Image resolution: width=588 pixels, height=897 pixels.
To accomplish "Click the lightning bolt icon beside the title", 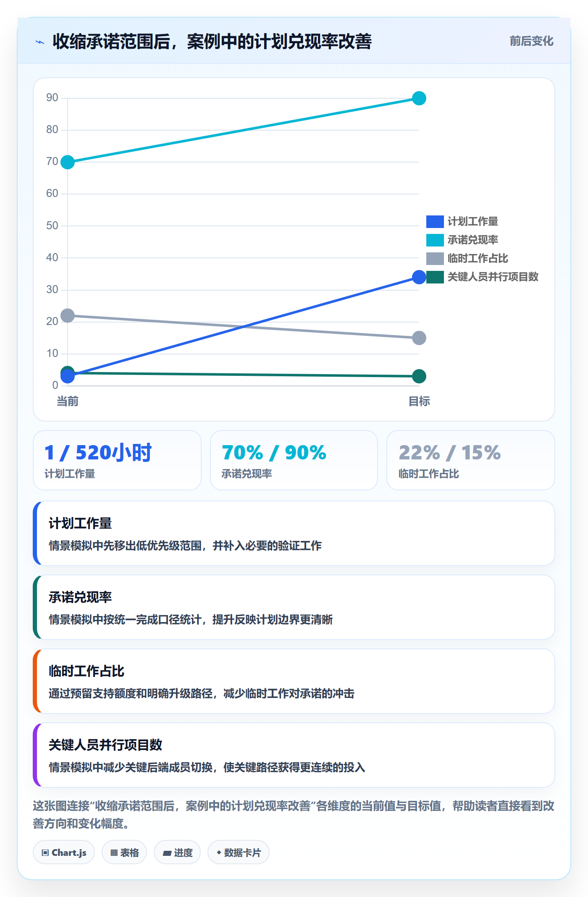I will pos(40,42).
